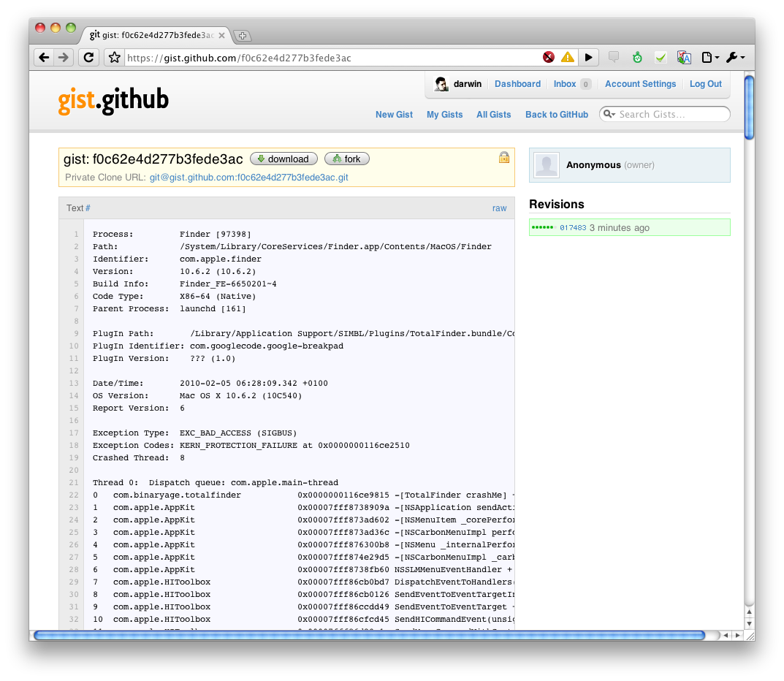This screenshot has width=784, height=681.
Task: Click the private gist padlock icon
Action: click(x=503, y=157)
